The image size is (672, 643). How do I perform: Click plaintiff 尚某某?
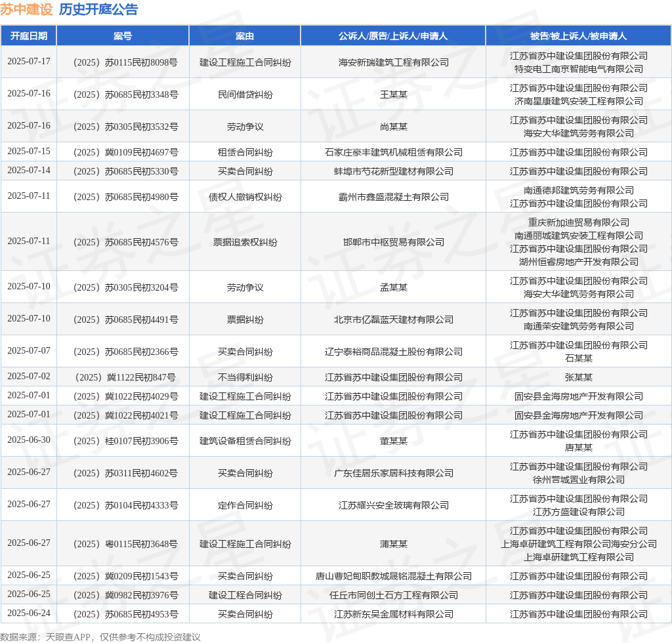[394, 127]
